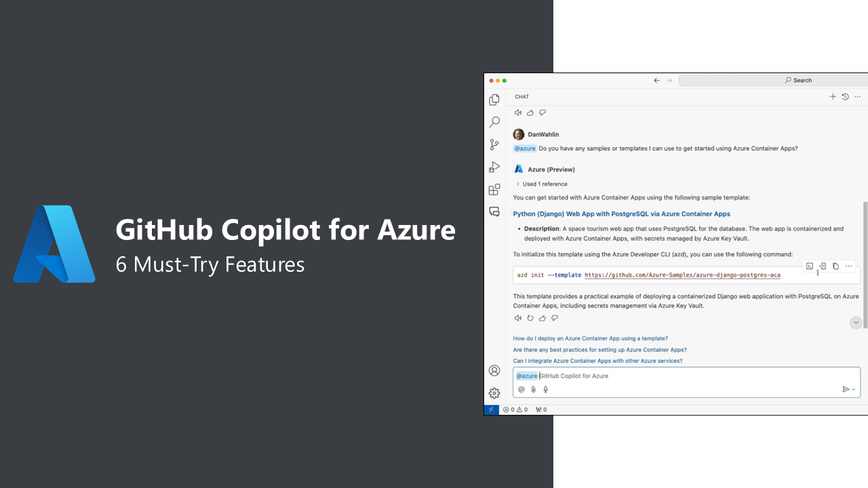Start a new chat with plus icon

833,97
